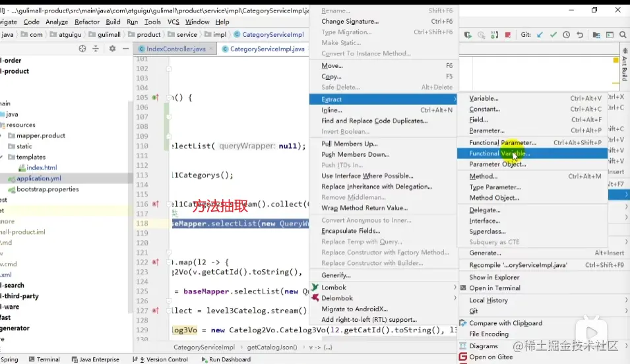Click the Git rollback undo icon

580,35
